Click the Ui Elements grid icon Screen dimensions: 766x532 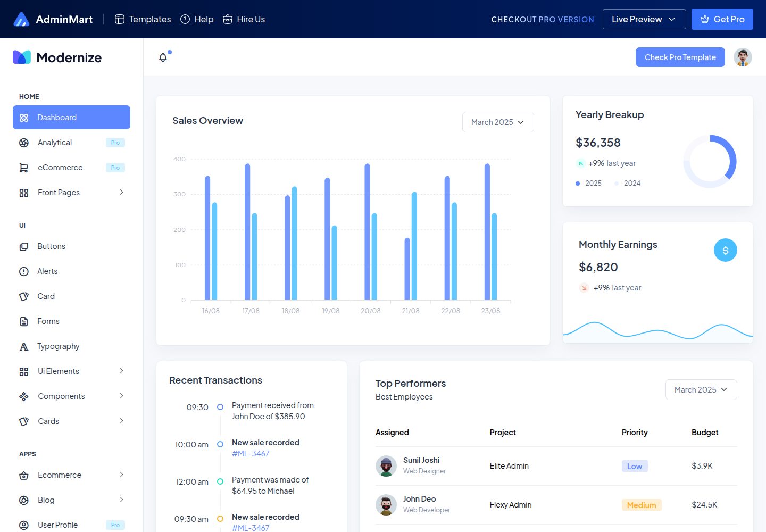coord(24,371)
